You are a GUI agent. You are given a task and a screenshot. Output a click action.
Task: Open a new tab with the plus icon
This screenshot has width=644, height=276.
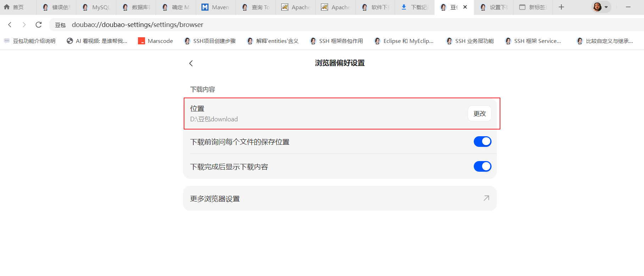click(561, 7)
